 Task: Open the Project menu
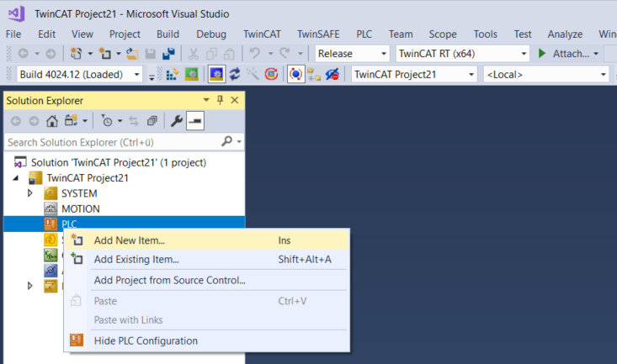point(125,34)
